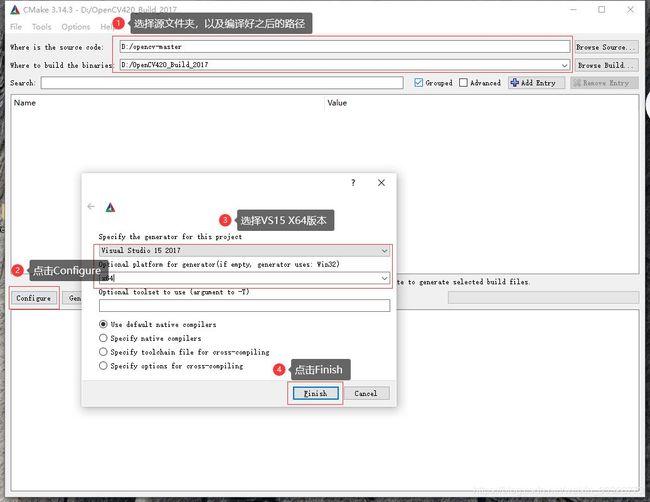The width and height of the screenshot is (650, 502).
Task: Minimize the CMake window
Action: coord(573,10)
